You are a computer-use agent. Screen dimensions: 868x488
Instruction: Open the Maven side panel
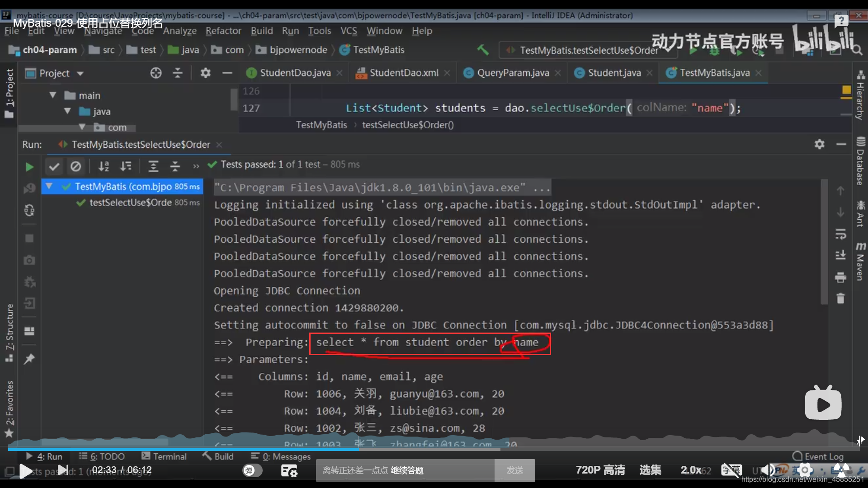pyautogui.click(x=860, y=261)
